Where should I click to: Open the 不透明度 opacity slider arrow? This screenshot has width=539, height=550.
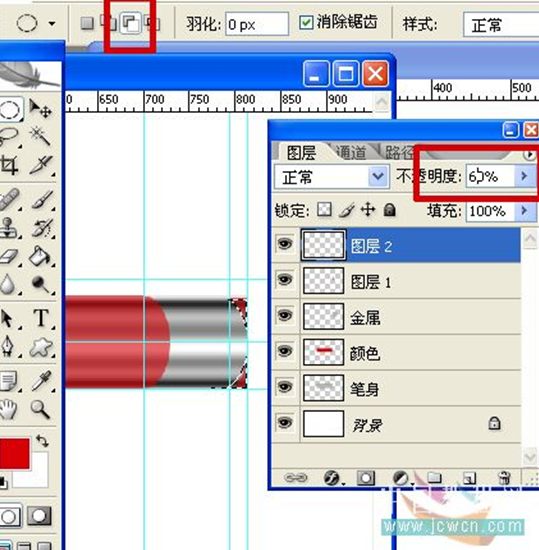pyautogui.click(x=524, y=176)
